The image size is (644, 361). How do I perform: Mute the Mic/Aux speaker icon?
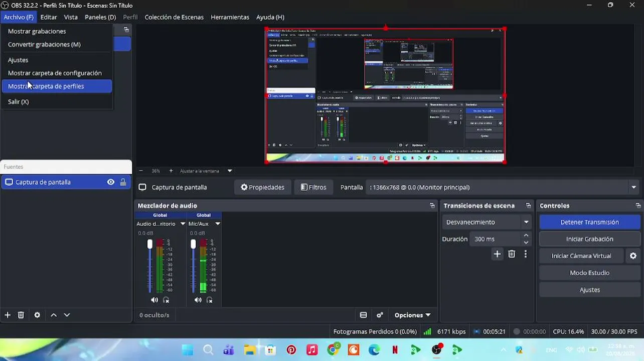coord(198,300)
